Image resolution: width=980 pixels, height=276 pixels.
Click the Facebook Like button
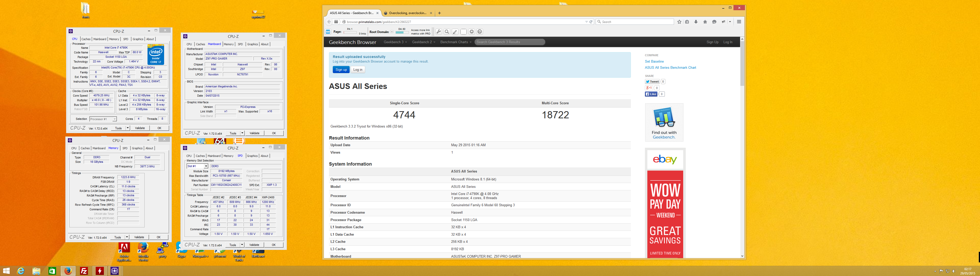[651, 94]
